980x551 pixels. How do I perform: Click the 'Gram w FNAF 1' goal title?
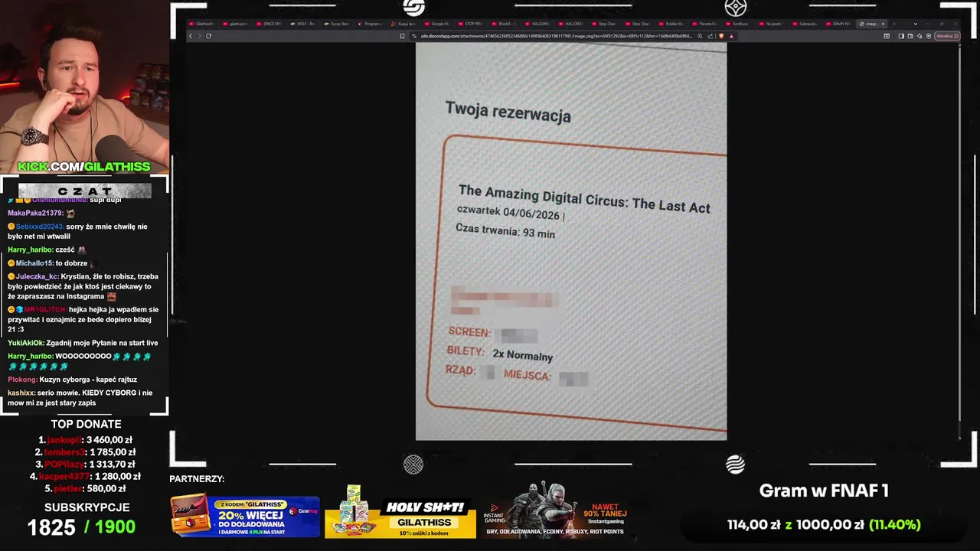click(824, 491)
